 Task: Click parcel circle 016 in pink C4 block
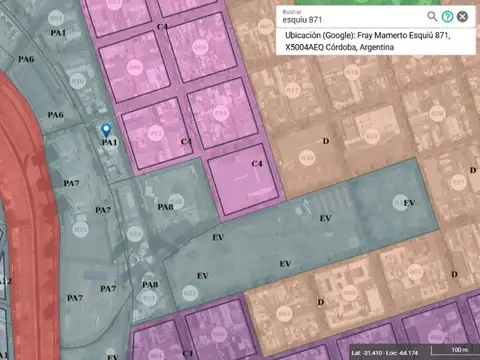(x=221, y=113)
